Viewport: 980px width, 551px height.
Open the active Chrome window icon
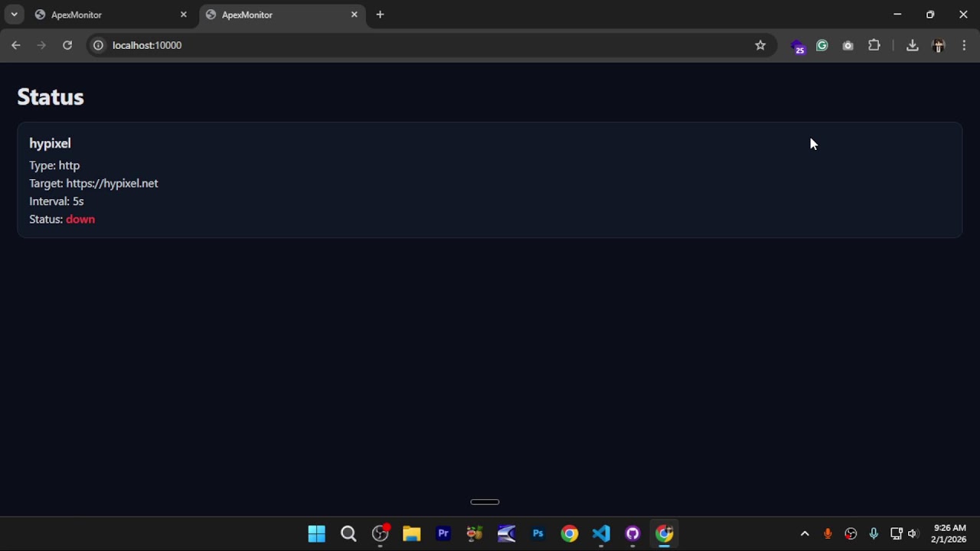coord(665,534)
